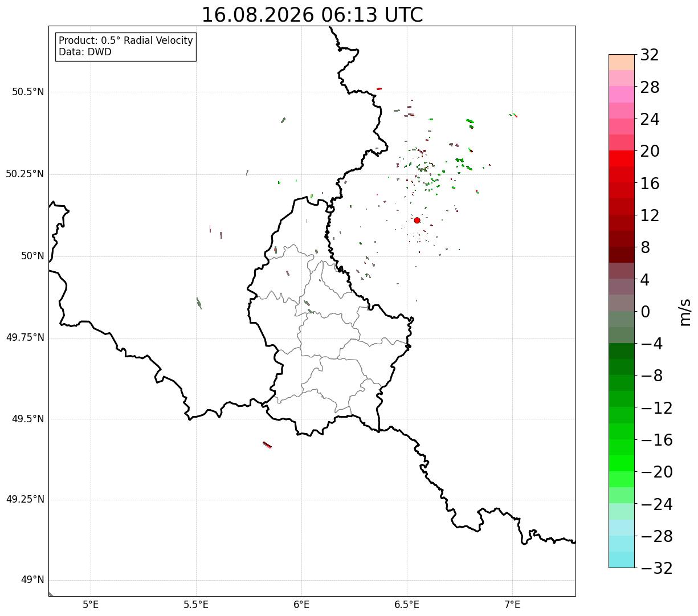
Task: Click the red echo south of Luxembourg border
Action: click(x=267, y=444)
